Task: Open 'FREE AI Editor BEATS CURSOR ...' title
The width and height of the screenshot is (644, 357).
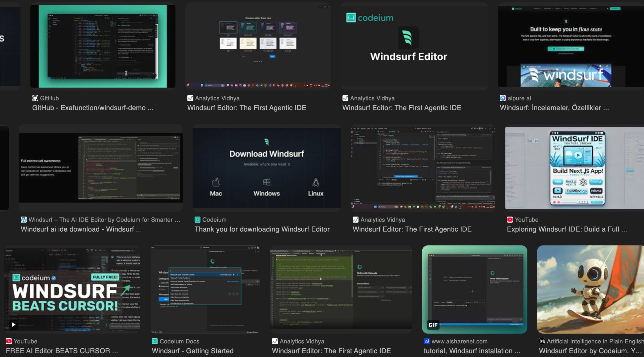Action: pyautogui.click(x=62, y=351)
